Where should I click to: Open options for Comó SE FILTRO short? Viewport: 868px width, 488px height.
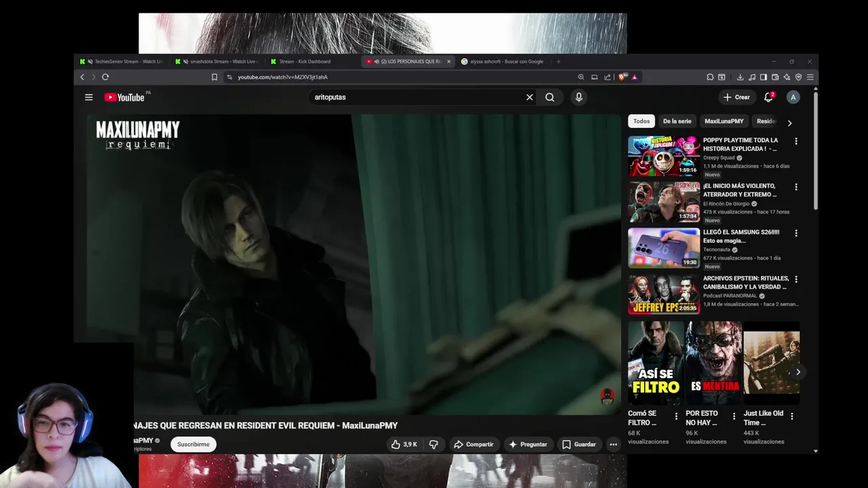pos(676,416)
